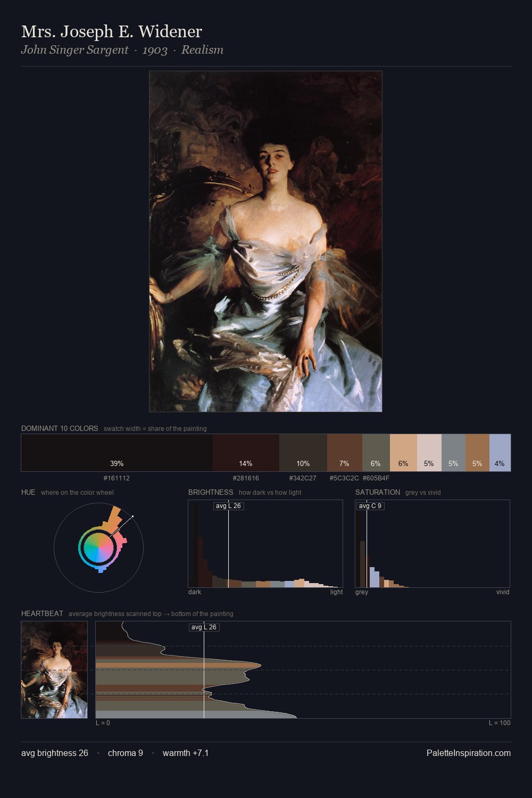Click the footer text avg brightness 26
This screenshot has width=532, height=798.
tap(55, 753)
